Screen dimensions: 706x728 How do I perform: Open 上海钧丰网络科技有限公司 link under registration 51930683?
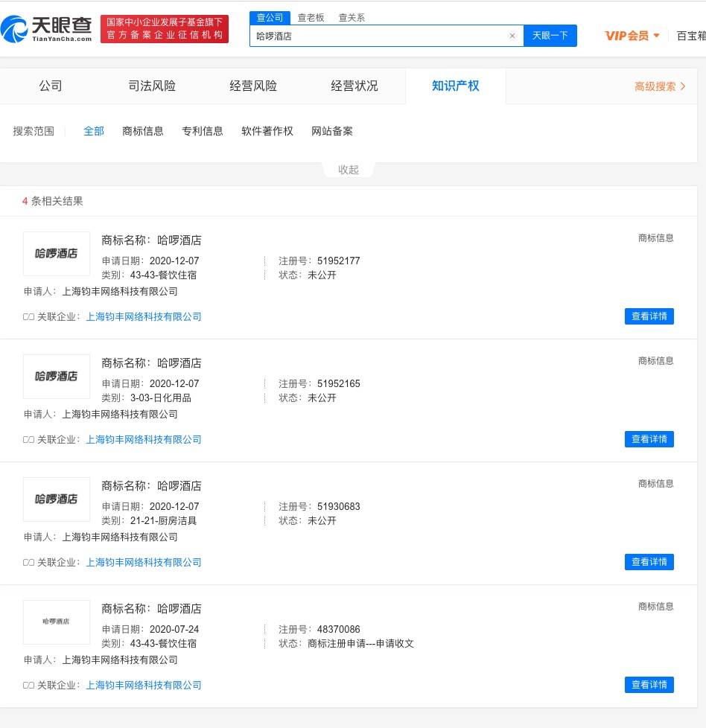pos(144,562)
